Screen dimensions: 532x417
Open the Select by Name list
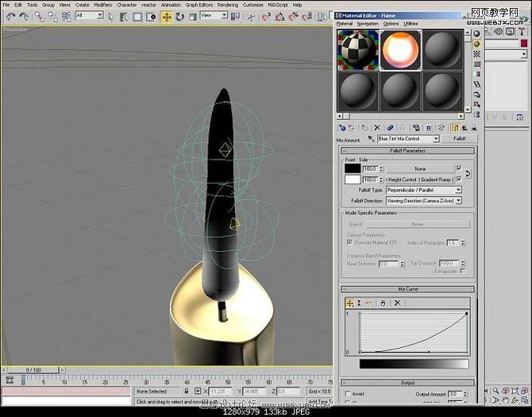(x=124, y=17)
